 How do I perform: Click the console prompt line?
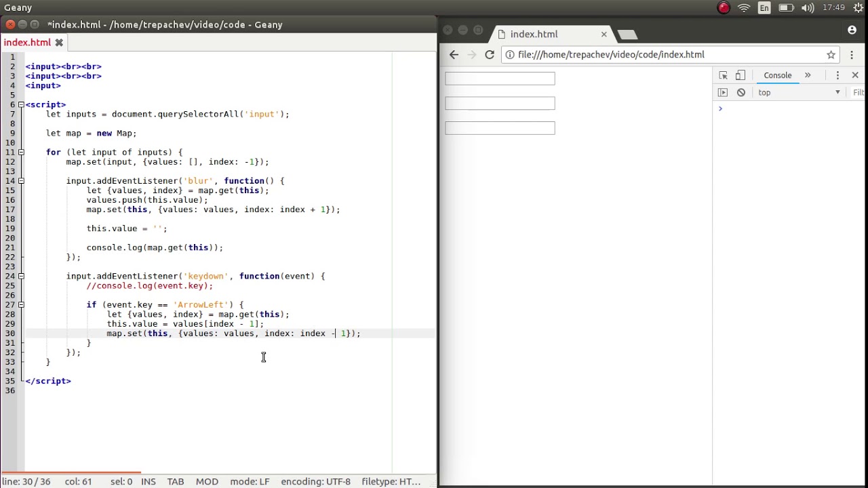coord(790,108)
